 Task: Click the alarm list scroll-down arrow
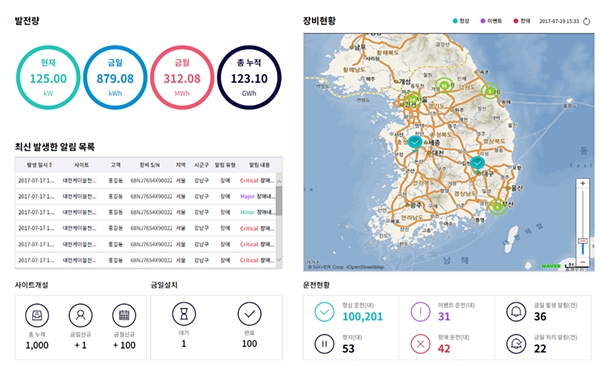(279, 260)
